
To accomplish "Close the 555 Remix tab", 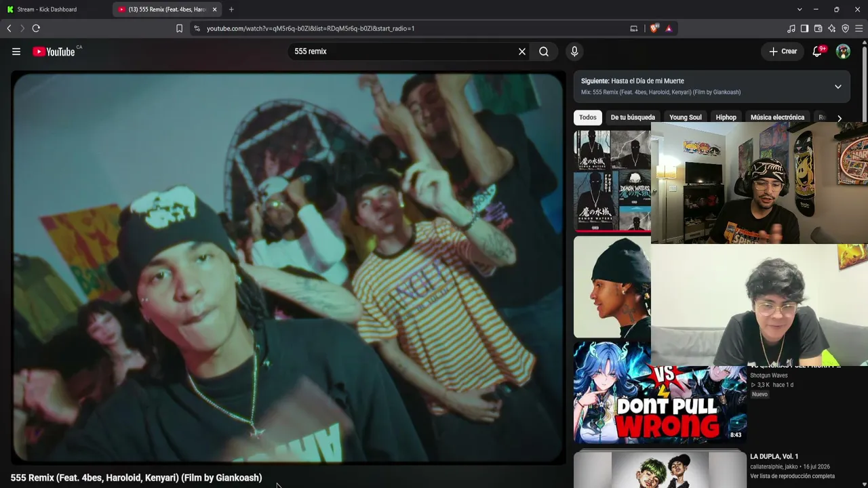I will tap(215, 9).
